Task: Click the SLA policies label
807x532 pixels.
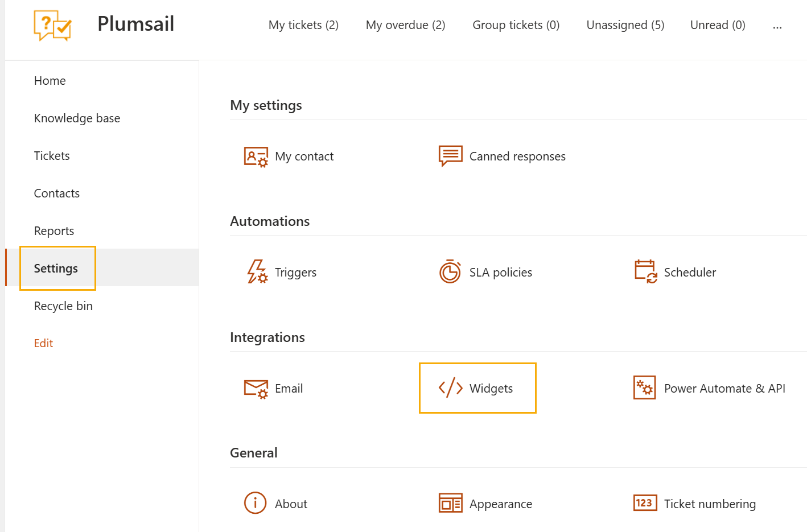Action: (501, 273)
